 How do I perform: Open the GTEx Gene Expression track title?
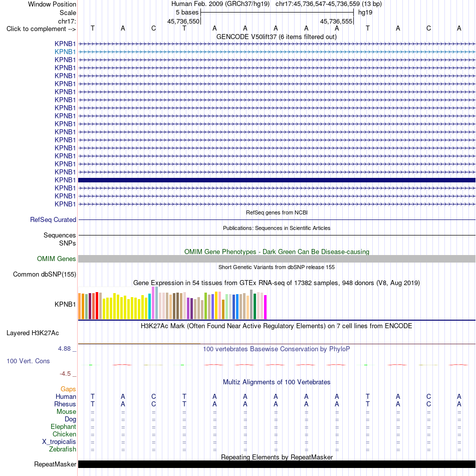(x=277, y=283)
